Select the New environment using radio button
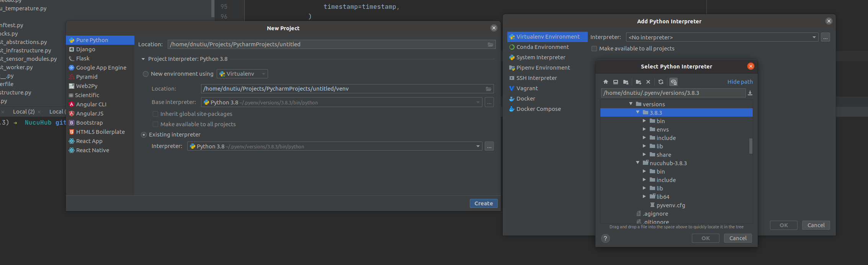 (x=145, y=74)
